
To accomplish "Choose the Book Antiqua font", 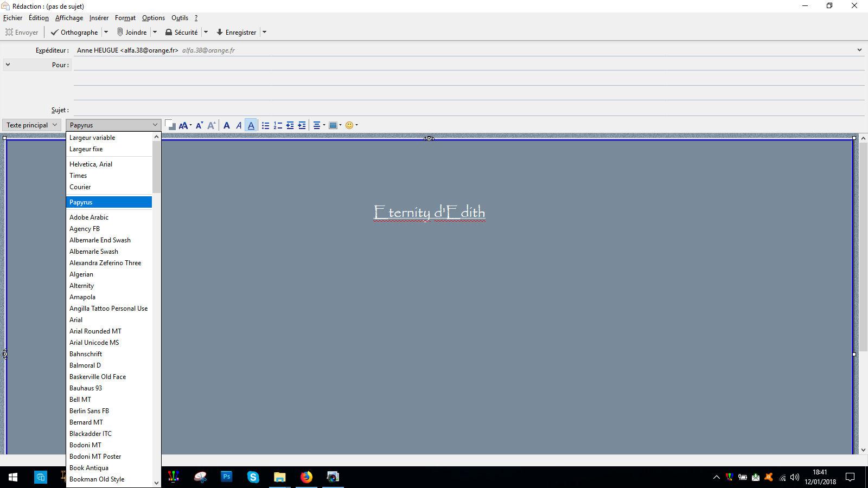I will 108,468.
